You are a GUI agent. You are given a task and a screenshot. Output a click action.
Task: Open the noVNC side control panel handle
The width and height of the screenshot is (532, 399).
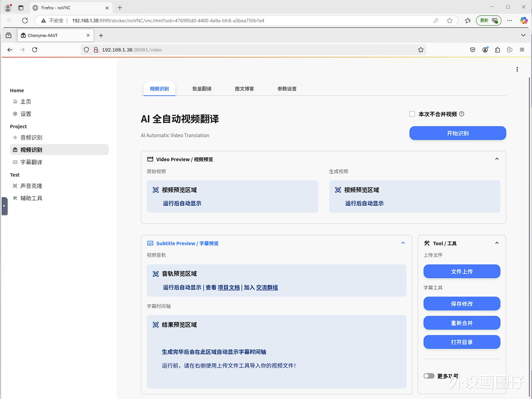[4, 206]
